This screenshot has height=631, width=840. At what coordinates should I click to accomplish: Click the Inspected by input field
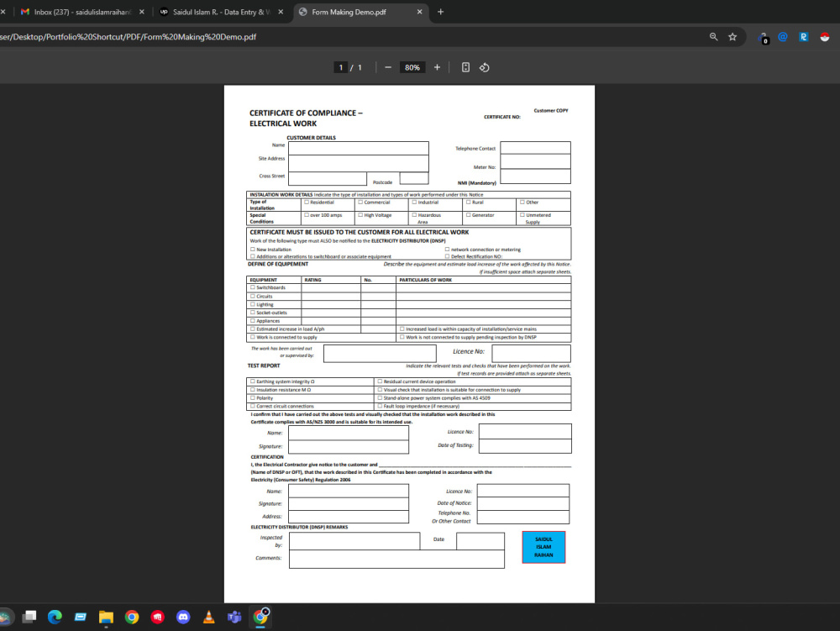click(x=354, y=541)
